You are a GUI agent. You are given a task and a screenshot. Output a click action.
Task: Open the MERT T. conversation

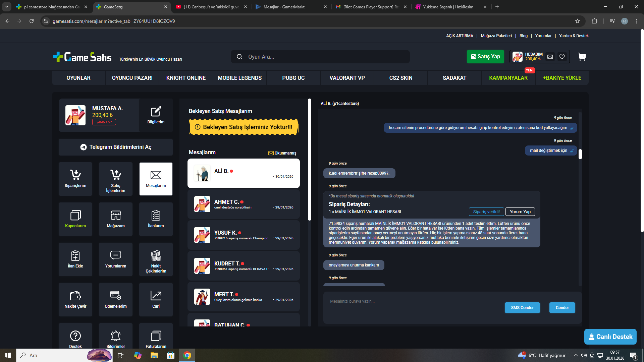(244, 297)
